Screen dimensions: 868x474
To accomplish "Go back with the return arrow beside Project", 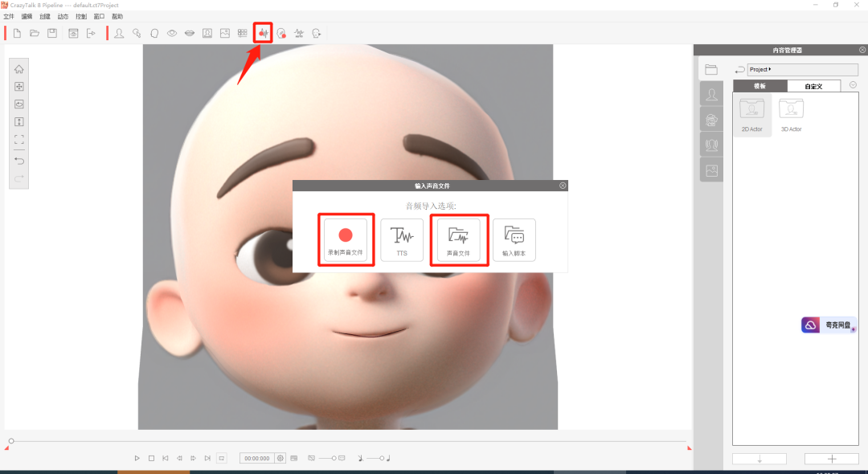I will [739, 70].
